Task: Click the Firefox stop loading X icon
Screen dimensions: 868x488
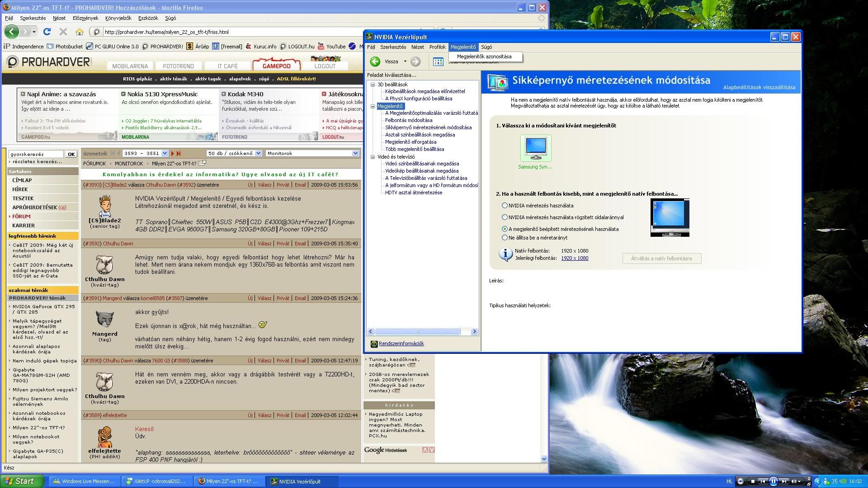Action: (63, 32)
